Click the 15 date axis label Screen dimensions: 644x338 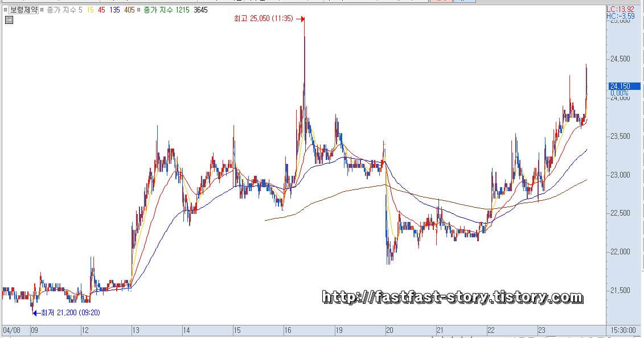(237, 330)
